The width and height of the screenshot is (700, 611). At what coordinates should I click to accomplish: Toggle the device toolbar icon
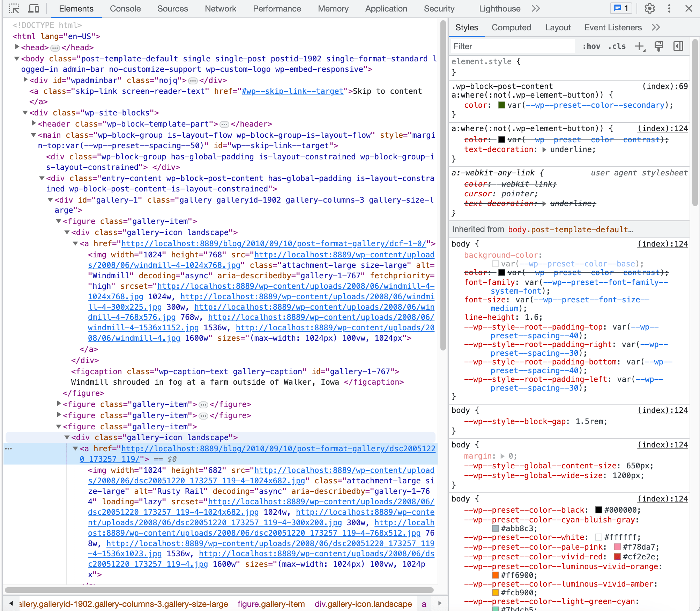point(33,8)
